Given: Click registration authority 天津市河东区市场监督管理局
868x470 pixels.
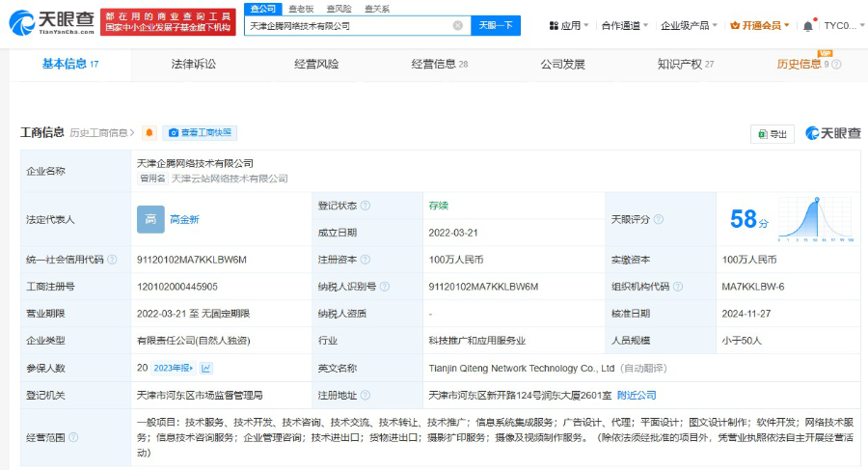Looking at the screenshot, I should [200, 395].
